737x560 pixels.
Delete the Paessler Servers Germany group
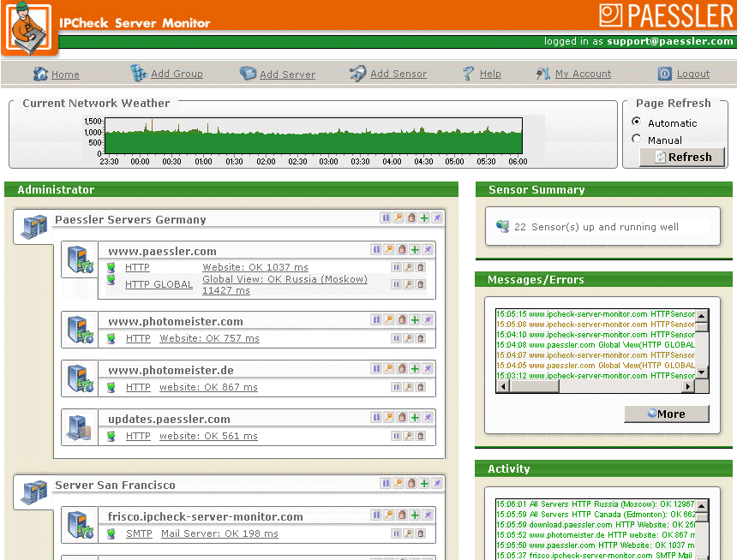tap(411, 217)
